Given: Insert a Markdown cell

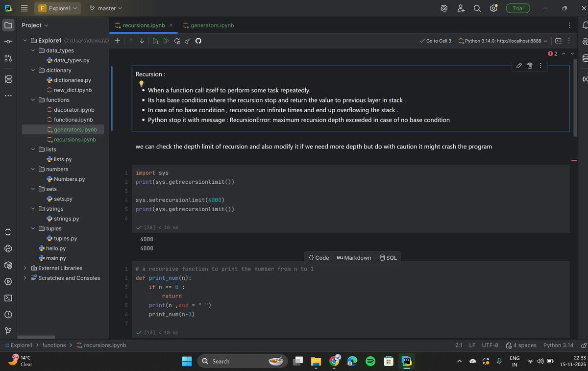Looking at the screenshot, I should point(354,258).
